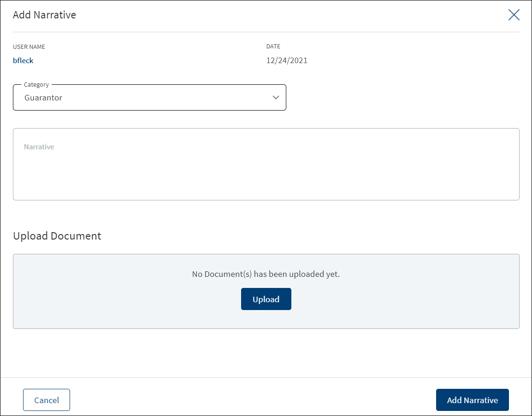Open the bfleck user name link

[x=23, y=60]
